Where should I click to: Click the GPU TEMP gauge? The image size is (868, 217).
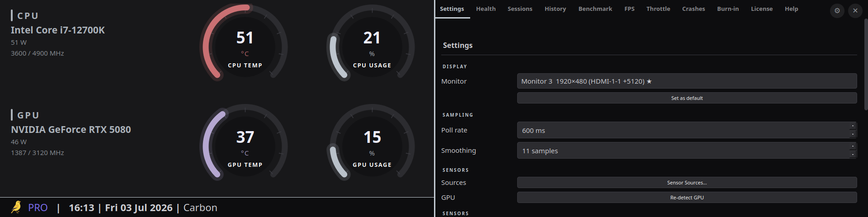[x=245, y=143]
